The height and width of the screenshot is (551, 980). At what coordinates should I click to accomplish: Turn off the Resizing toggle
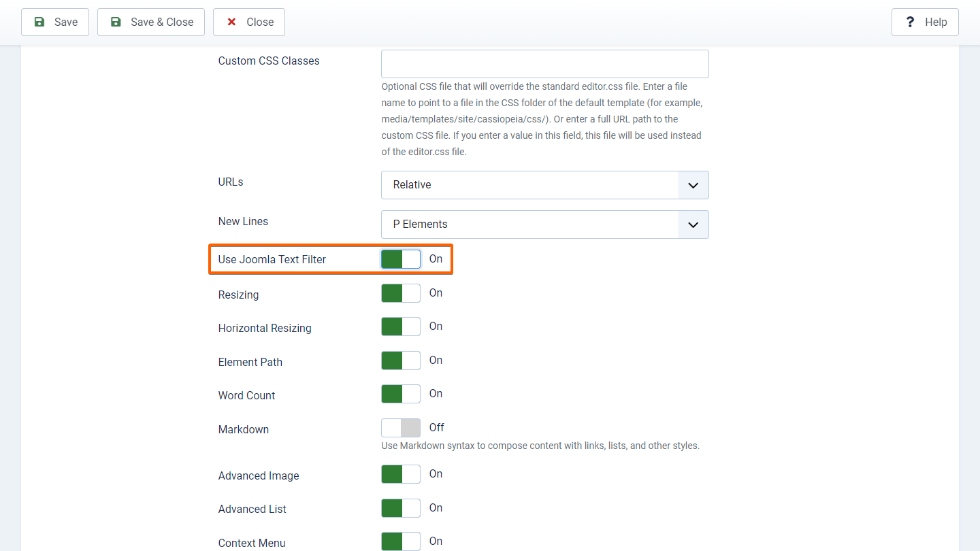tap(401, 293)
